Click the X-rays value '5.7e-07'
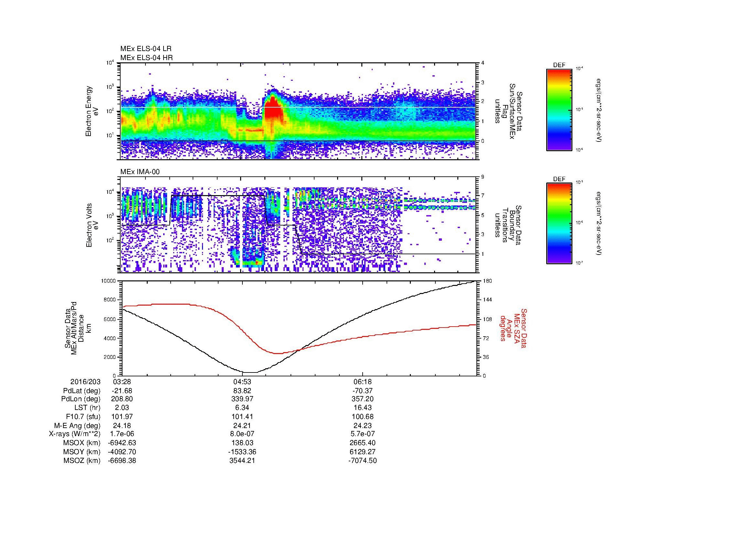The height and width of the screenshot is (534, 756). (x=363, y=434)
